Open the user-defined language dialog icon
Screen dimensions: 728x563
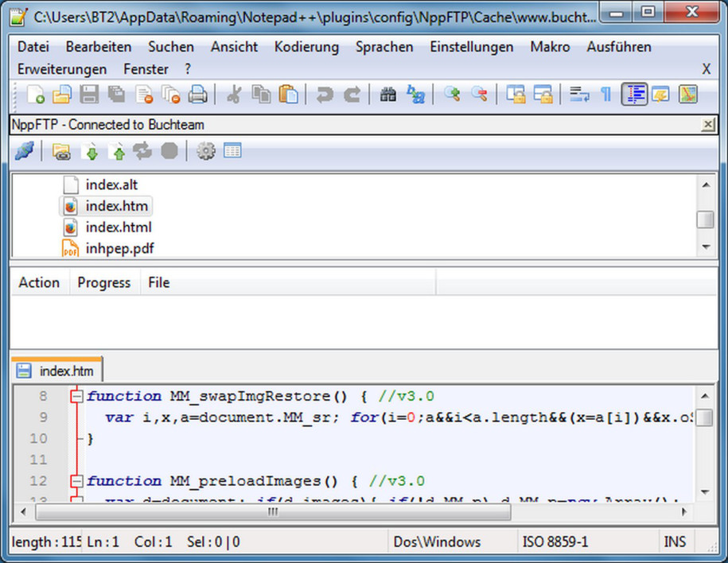[x=660, y=94]
